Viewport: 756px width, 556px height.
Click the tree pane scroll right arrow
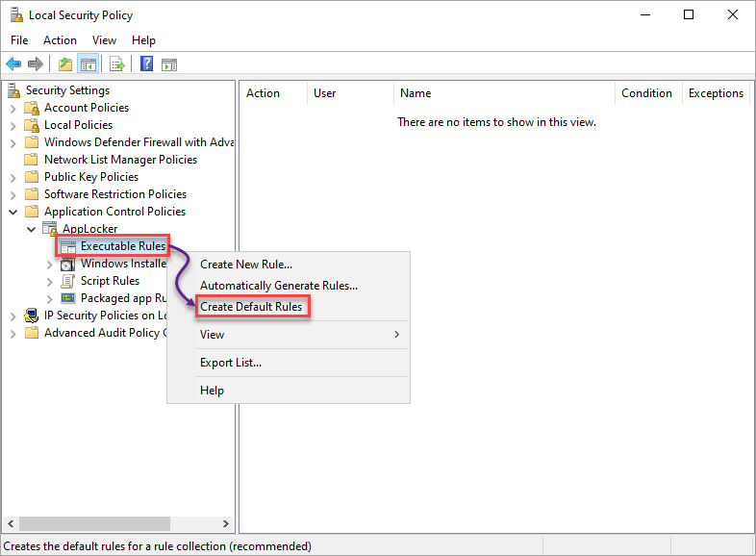(x=226, y=523)
